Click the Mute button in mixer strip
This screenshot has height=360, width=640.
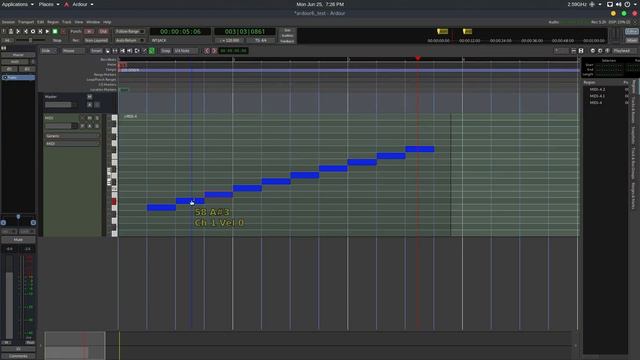[18, 240]
